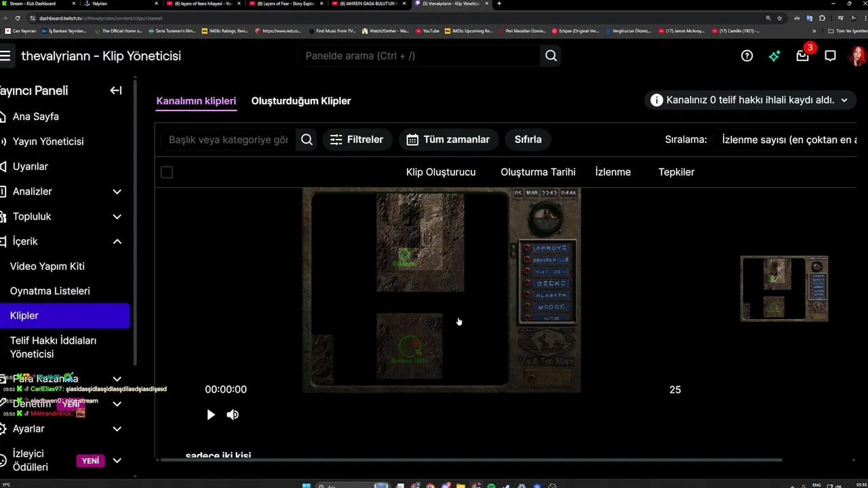The height and width of the screenshot is (488, 868).
Task: Switch to the Layers of Fear Story tab
Action: (x=287, y=3)
